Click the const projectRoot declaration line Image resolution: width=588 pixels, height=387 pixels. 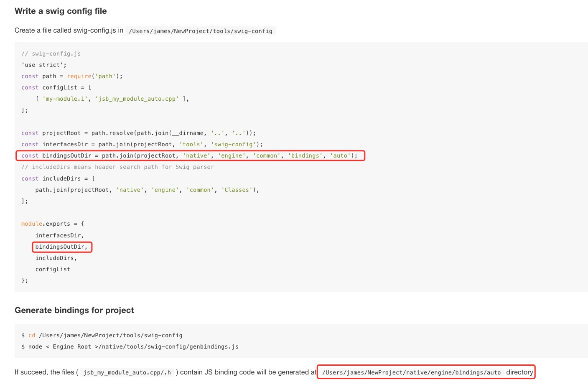[x=138, y=133]
